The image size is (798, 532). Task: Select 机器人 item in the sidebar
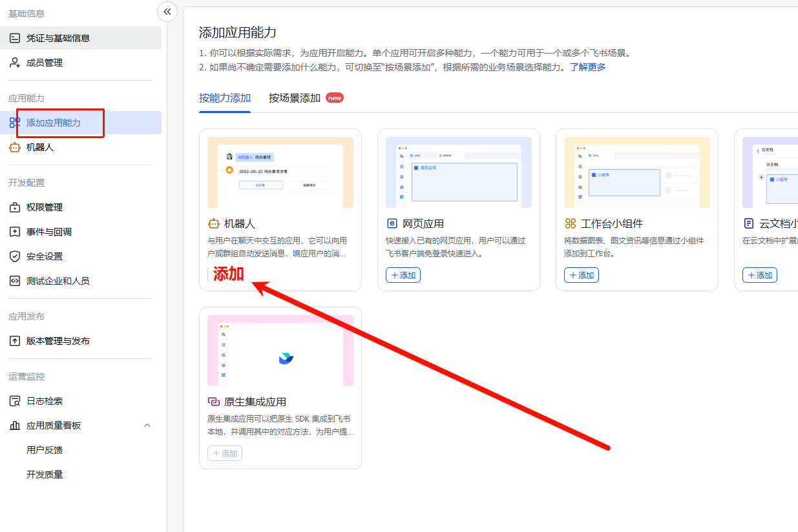[40, 147]
